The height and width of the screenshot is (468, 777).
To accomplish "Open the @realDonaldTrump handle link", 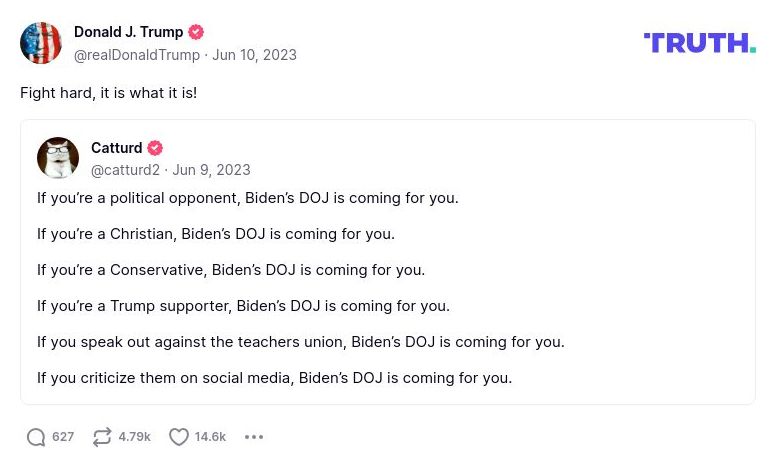I will click(137, 55).
